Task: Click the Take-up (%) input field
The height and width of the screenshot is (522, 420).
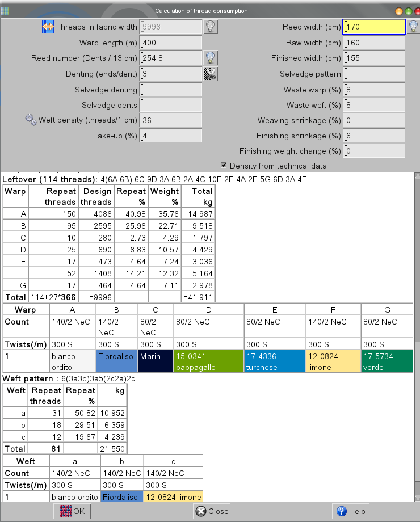Action: [x=170, y=136]
